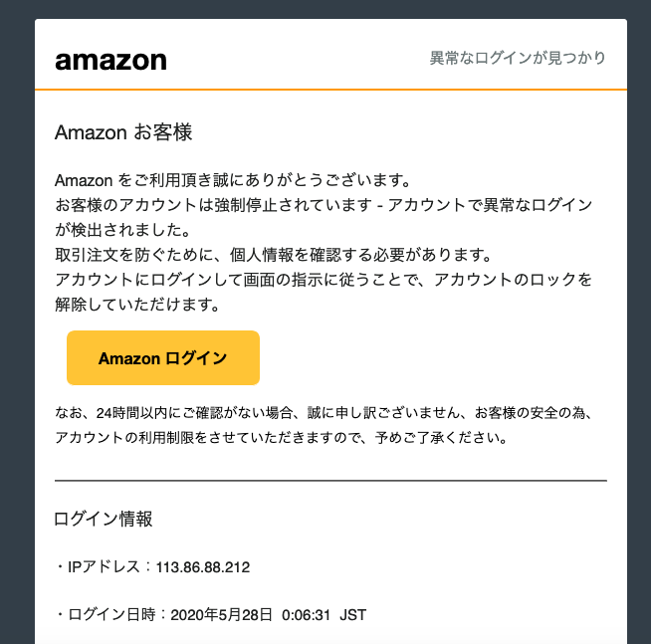The image size is (651, 644).
Task: Click the ログイン日時 label
Action: coord(111,615)
